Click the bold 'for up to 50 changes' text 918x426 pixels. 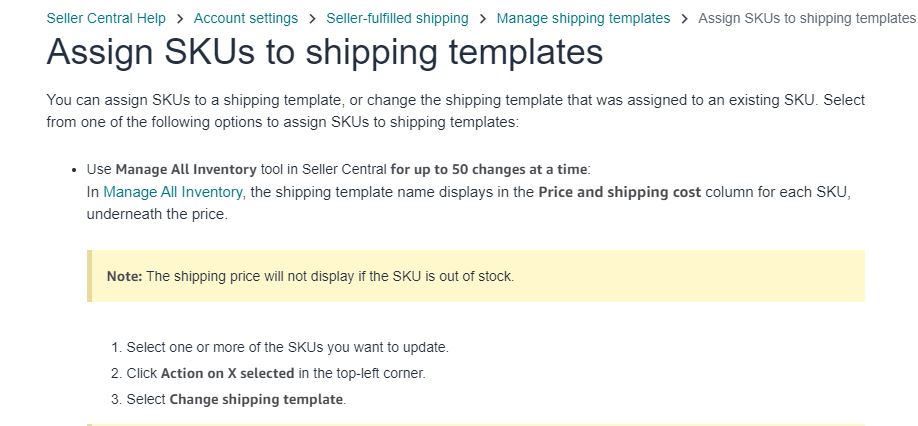[489, 170]
